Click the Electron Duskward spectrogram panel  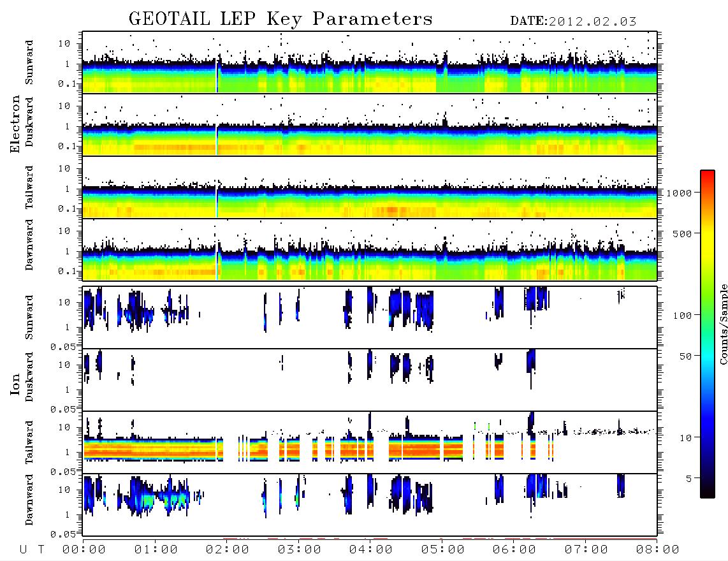tap(370, 125)
